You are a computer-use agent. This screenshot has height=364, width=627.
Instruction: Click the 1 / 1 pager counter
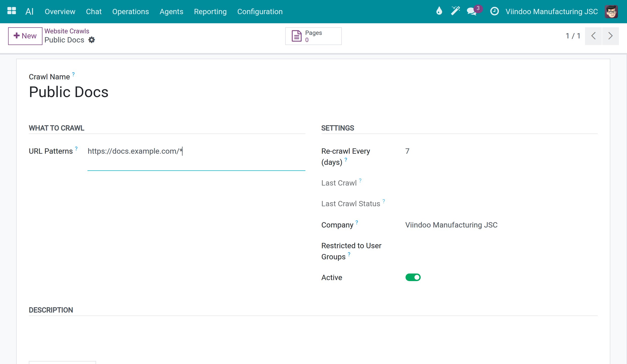coord(573,36)
